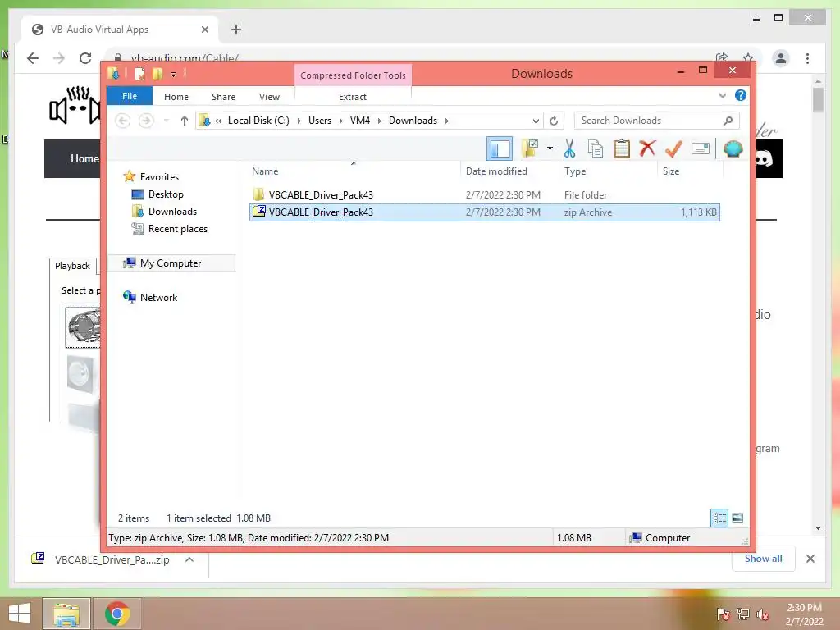Toggle the navigation pane toolbar button

point(500,148)
